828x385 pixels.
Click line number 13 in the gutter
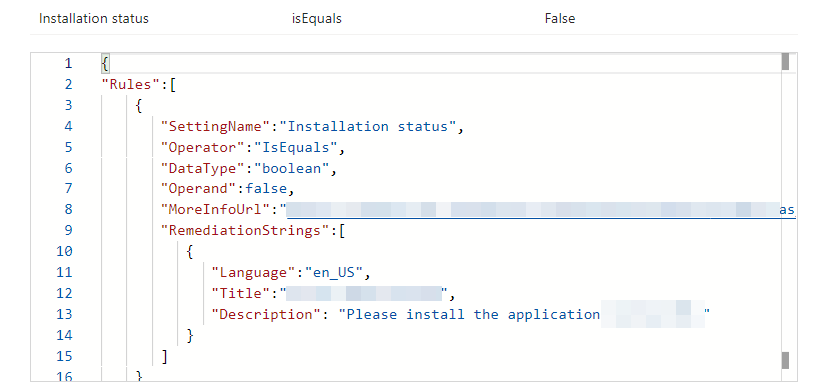pyautogui.click(x=64, y=314)
